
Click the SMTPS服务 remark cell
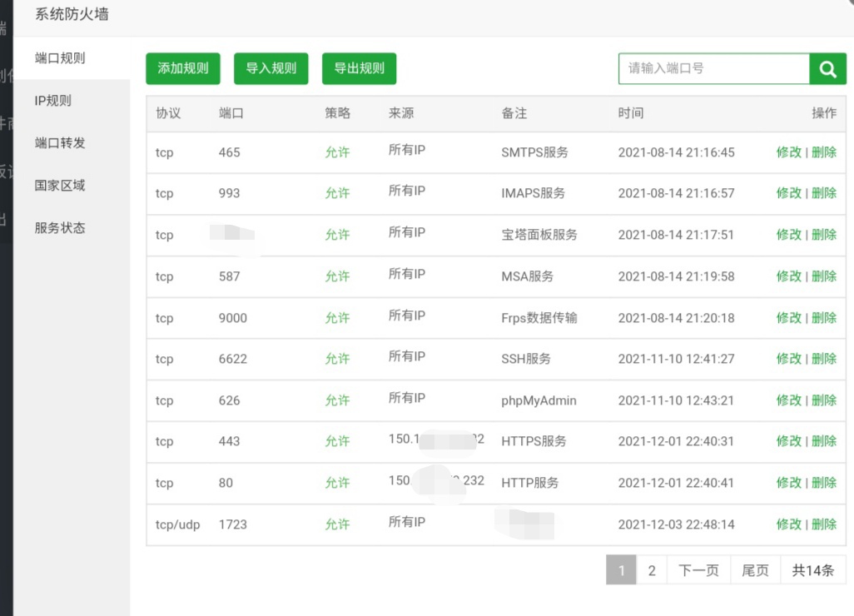535,152
